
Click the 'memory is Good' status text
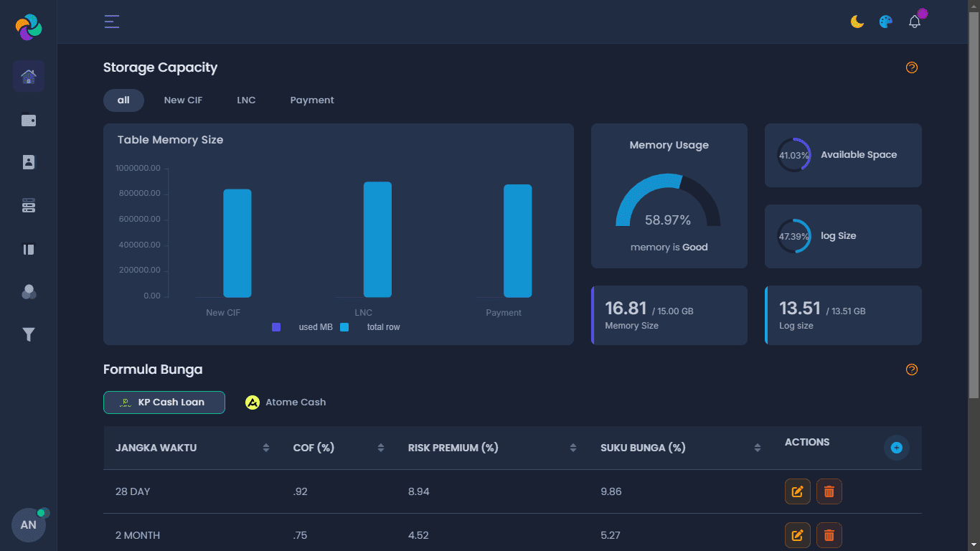669,248
